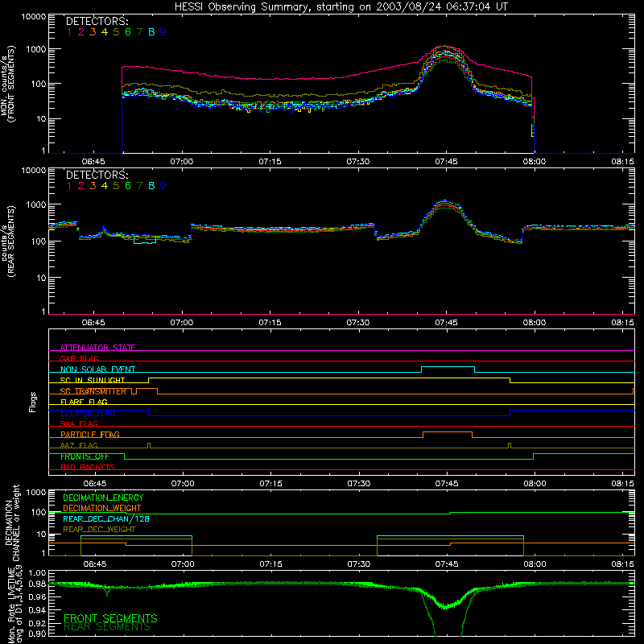Click the REAR_DEC_CHAN/128 legend entry

[x=106, y=518]
